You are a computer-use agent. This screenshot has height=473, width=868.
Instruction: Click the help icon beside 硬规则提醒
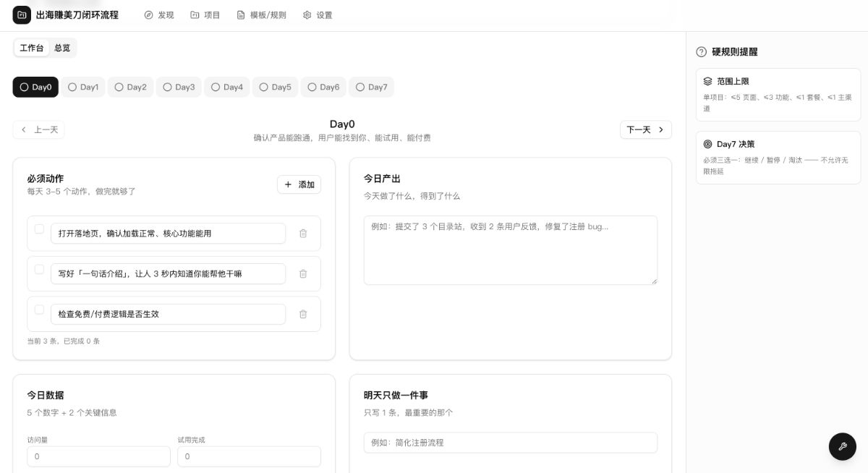point(700,51)
